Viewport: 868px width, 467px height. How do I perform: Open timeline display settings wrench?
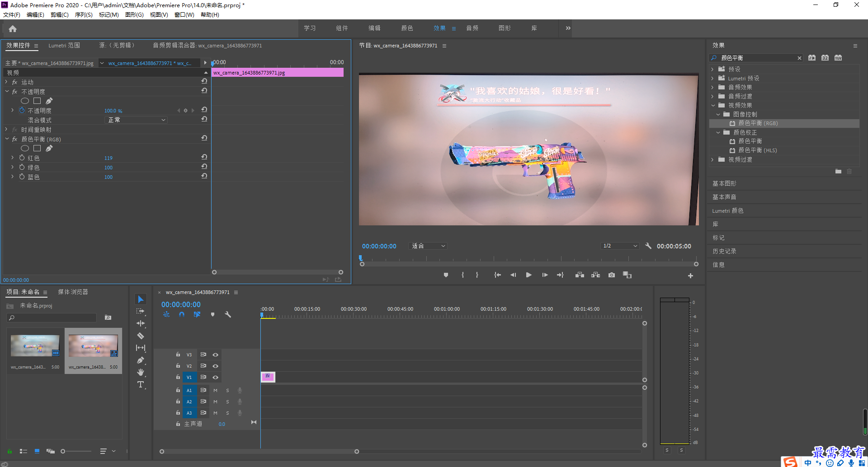click(228, 314)
